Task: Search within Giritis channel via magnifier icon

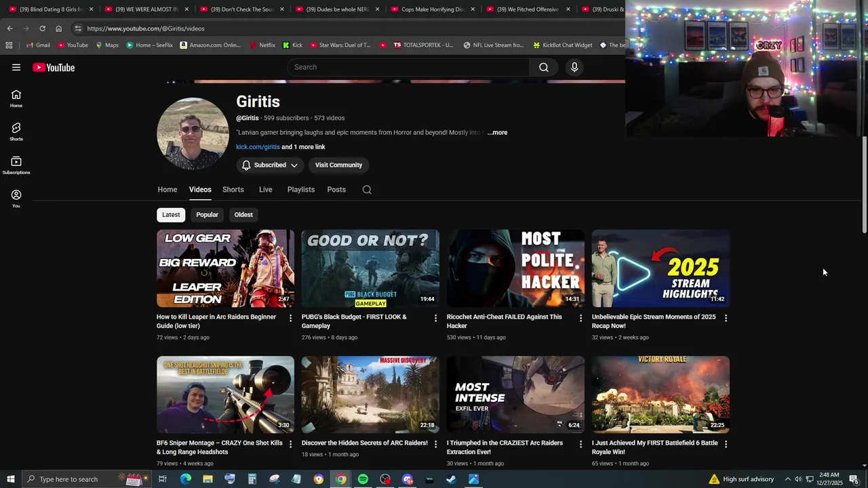Action: (x=367, y=190)
